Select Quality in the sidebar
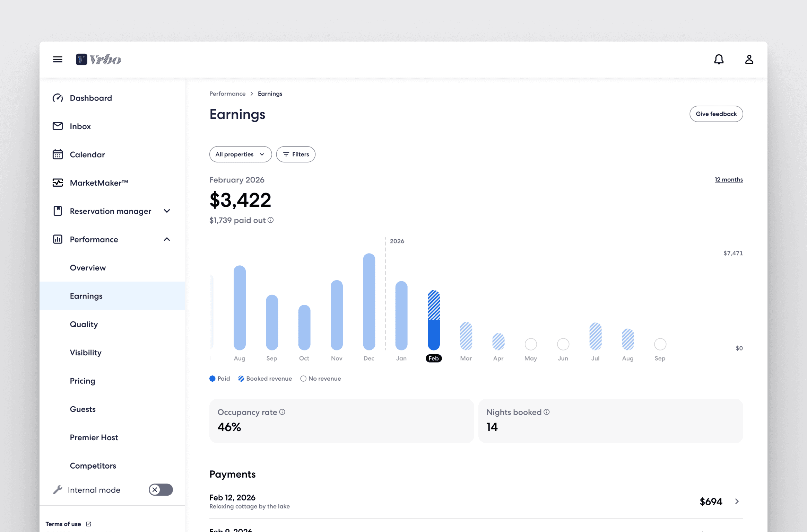The width and height of the screenshot is (807, 532). [84, 324]
